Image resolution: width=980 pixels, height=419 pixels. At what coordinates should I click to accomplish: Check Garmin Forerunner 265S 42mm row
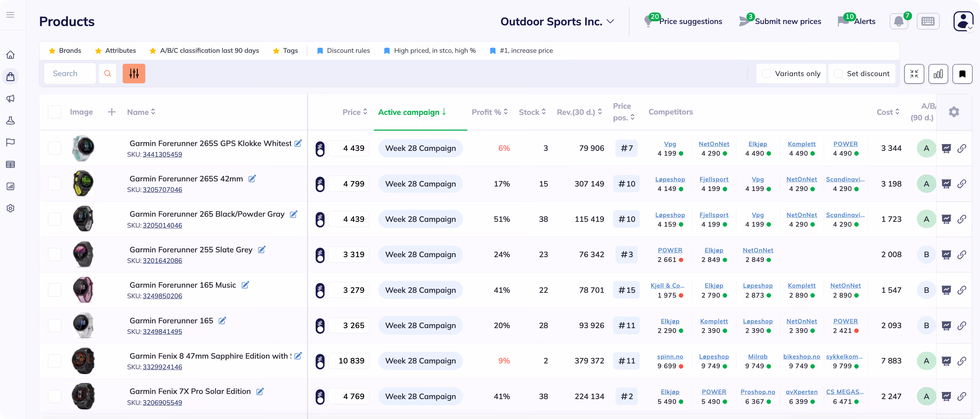[54, 184]
